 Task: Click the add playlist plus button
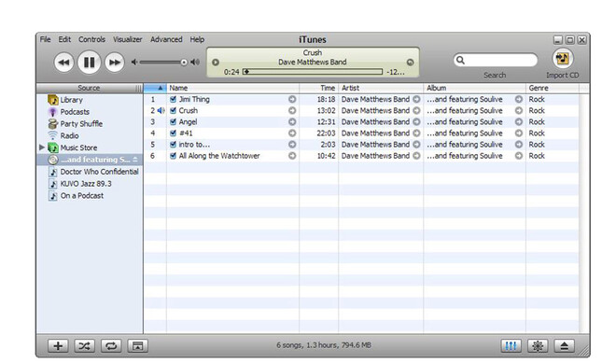(58, 346)
